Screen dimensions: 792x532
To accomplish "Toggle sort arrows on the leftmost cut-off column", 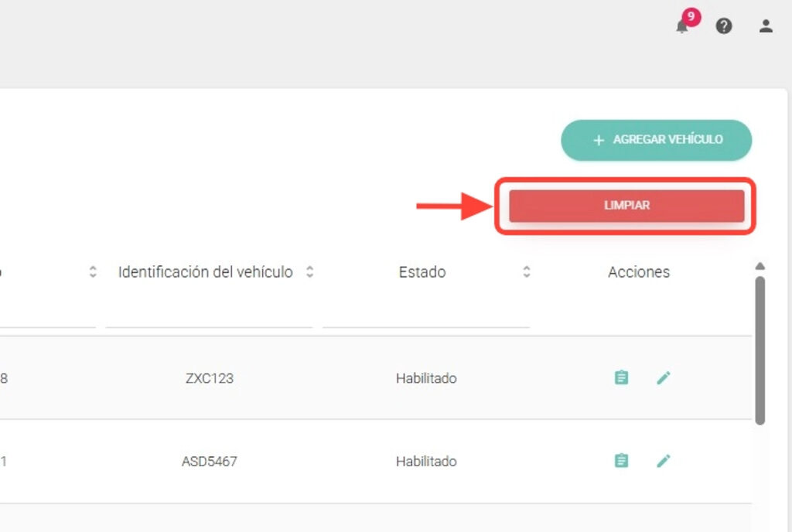I will [93, 272].
